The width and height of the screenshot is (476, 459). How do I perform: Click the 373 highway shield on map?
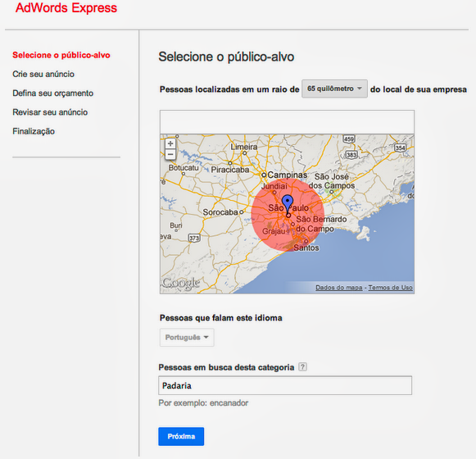click(x=194, y=238)
